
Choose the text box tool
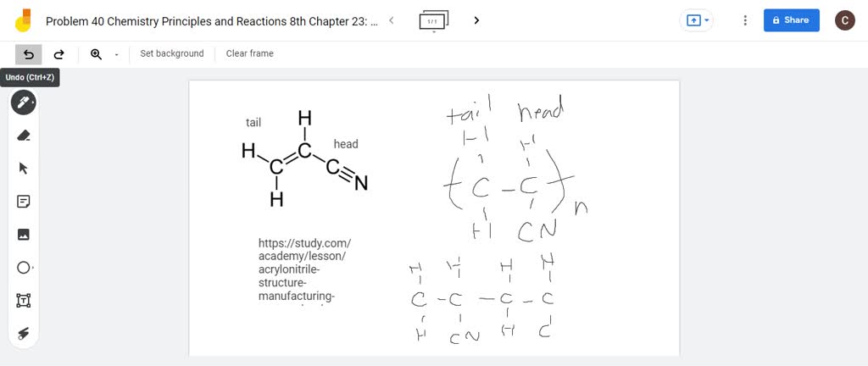coord(23,301)
